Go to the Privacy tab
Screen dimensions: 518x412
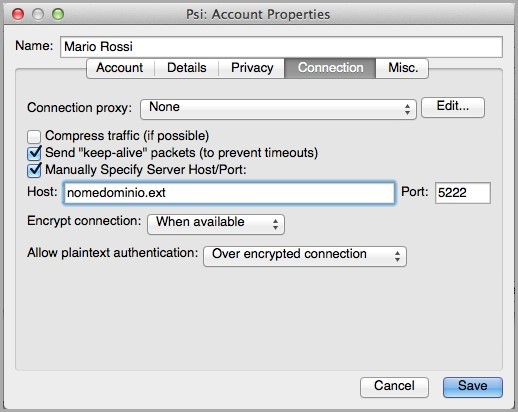pyautogui.click(x=252, y=68)
